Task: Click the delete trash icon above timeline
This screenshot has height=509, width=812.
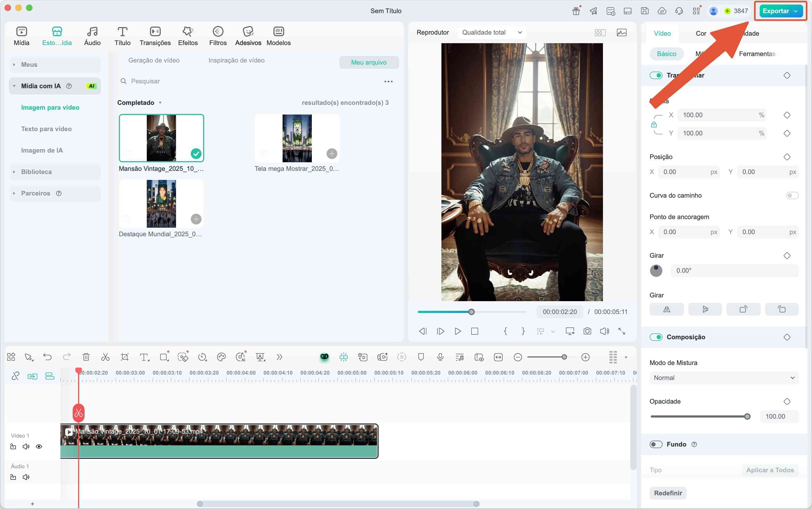Action: [86, 357]
